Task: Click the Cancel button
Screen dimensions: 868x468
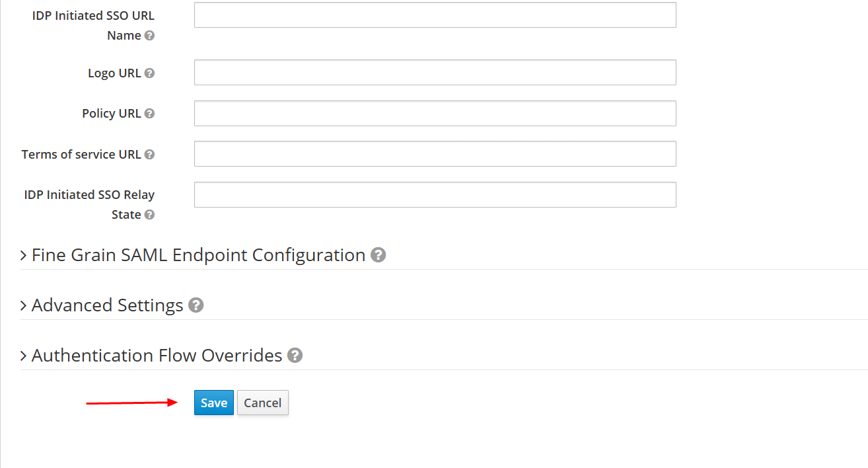Action: [x=263, y=403]
